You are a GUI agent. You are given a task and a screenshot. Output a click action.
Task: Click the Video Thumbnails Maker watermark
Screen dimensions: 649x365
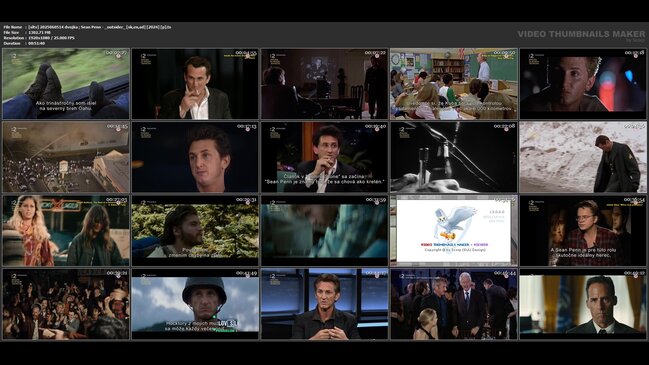581,34
